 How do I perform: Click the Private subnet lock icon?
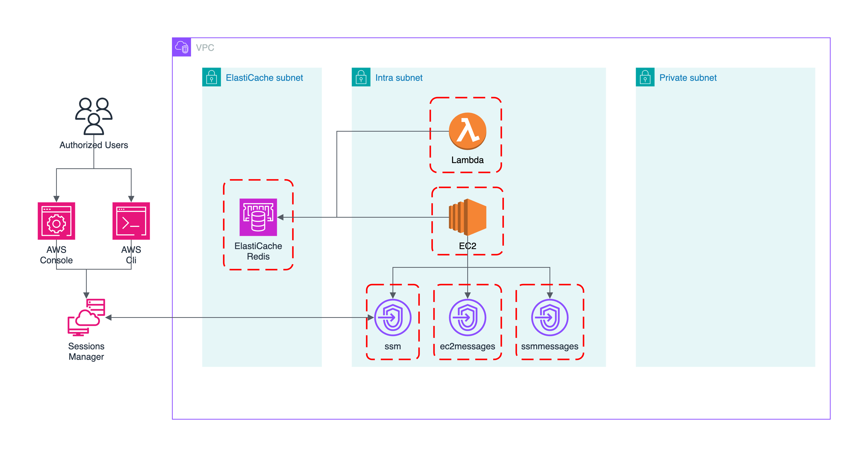pyautogui.click(x=645, y=77)
